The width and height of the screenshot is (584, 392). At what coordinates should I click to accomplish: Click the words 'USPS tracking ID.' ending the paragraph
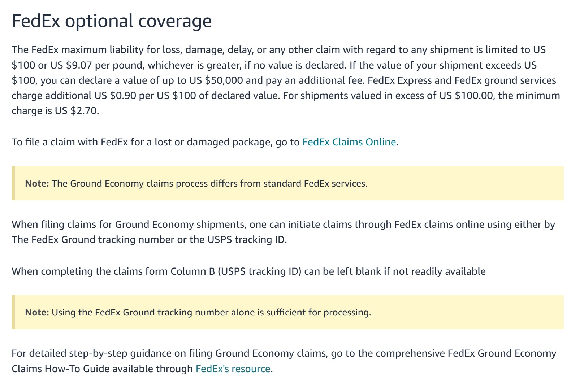click(247, 240)
